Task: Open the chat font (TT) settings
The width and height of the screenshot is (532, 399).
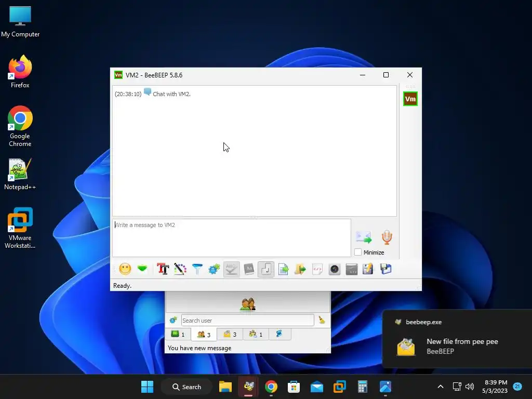Action: [x=163, y=269]
